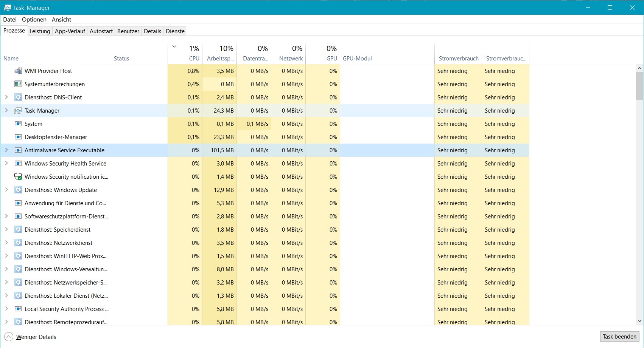Click the Local Security Authority Process icon
This screenshot has width=644, height=348.
(x=18, y=309)
